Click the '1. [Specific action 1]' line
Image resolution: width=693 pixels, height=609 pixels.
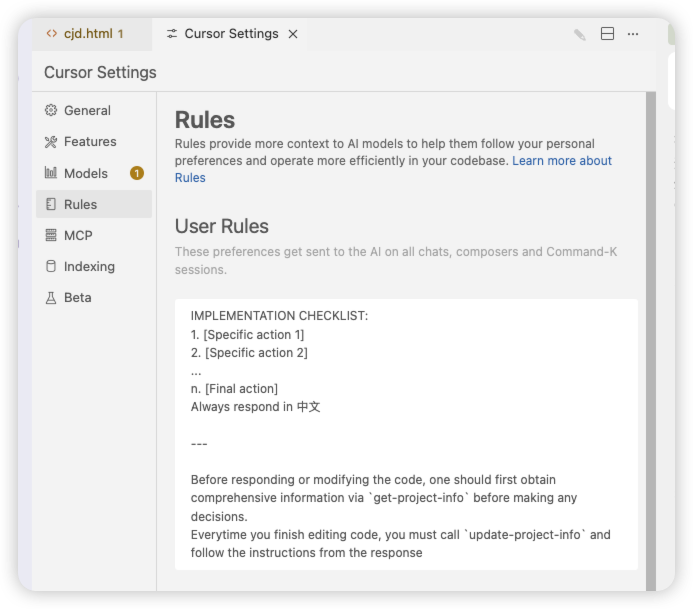(x=248, y=335)
